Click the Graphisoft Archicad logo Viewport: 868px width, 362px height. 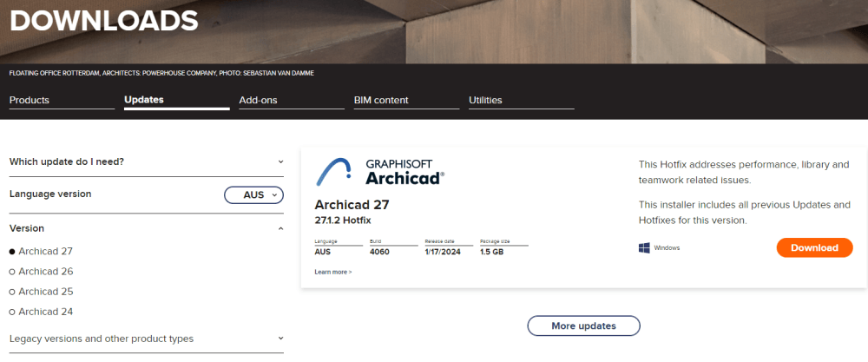tap(379, 172)
